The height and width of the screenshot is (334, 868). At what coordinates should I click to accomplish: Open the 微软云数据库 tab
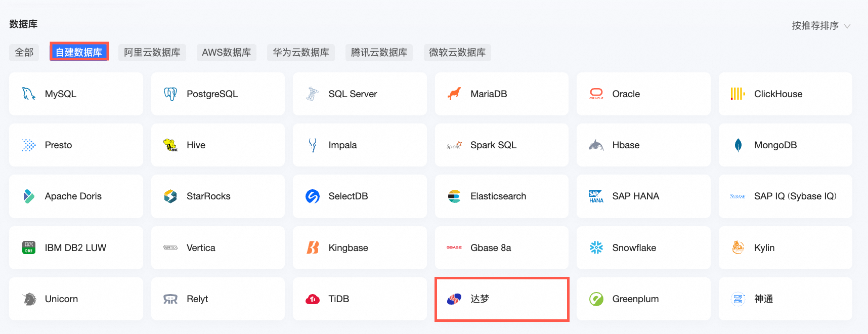(x=457, y=53)
